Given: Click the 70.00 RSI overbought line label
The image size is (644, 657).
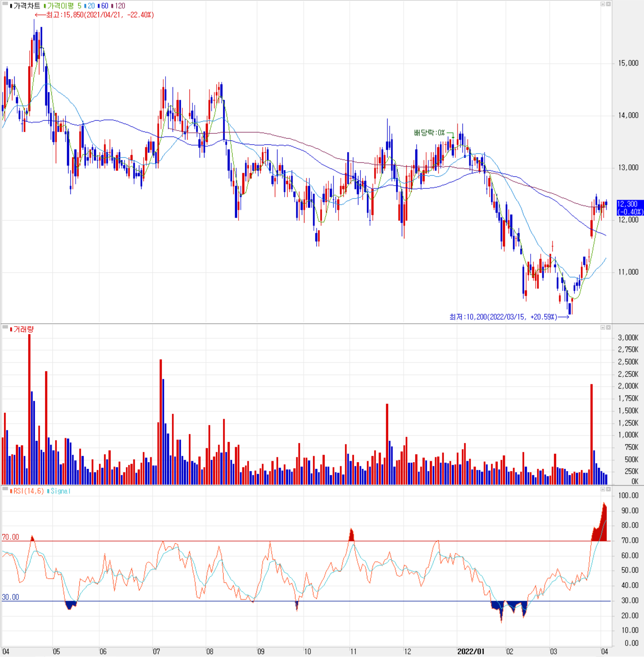Looking at the screenshot, I should tap(10, 537).
